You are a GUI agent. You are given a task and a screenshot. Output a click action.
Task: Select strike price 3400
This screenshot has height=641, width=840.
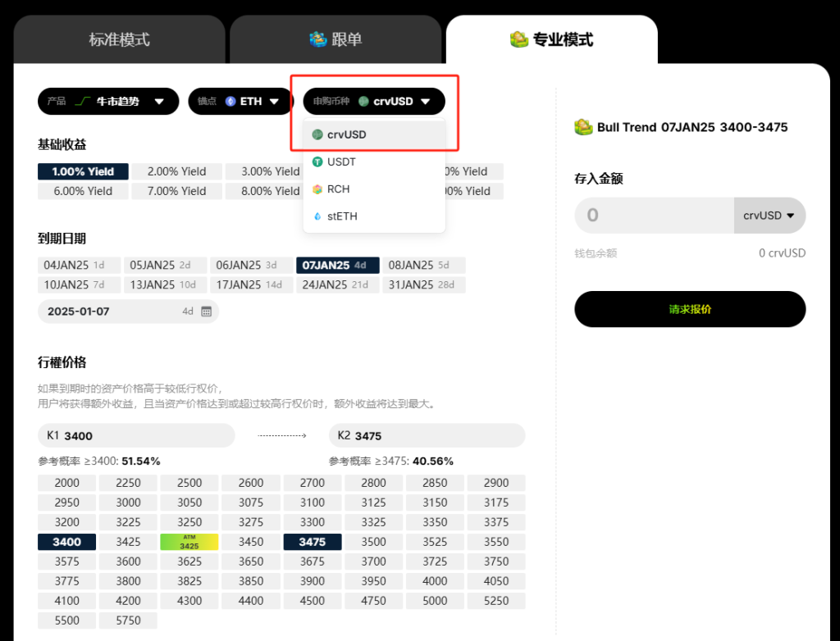click(66, 542)
